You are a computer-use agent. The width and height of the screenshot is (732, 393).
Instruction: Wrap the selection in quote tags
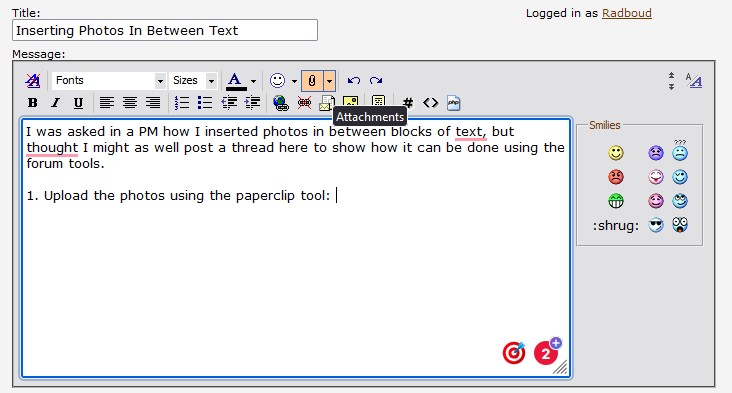pyautogui.click(x=378, y=100)
